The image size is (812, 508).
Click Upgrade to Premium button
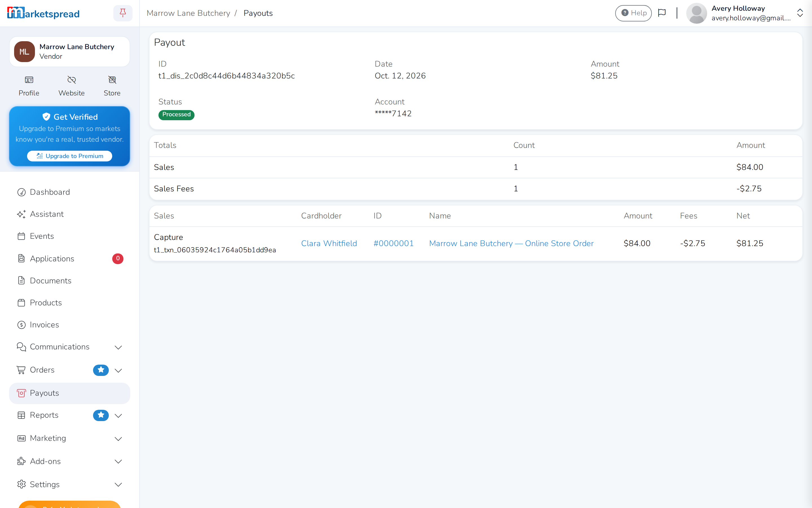click(69, 156)
